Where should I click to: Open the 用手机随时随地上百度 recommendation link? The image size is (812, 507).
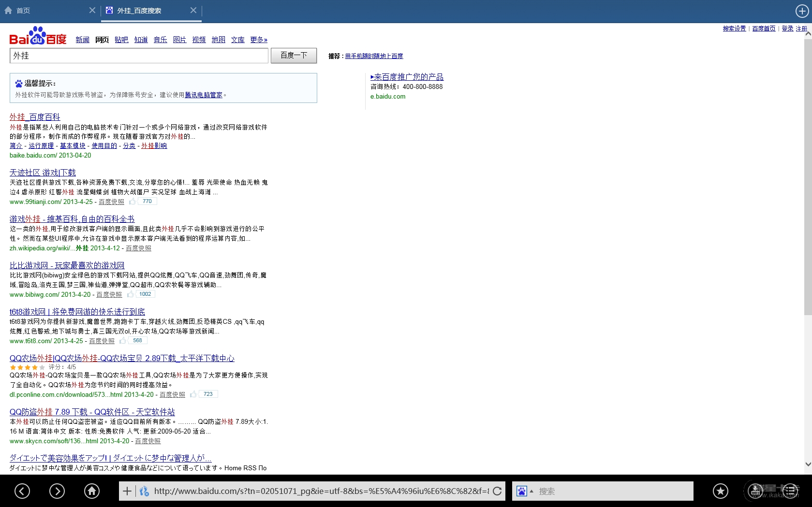pos(374,56)
